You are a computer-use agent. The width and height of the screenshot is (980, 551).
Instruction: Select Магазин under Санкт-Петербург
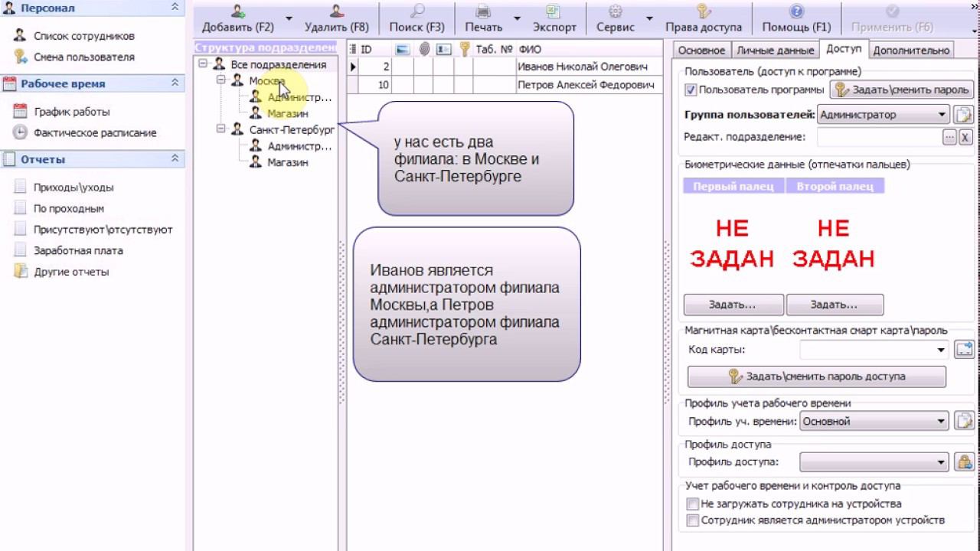click(287, 162)
